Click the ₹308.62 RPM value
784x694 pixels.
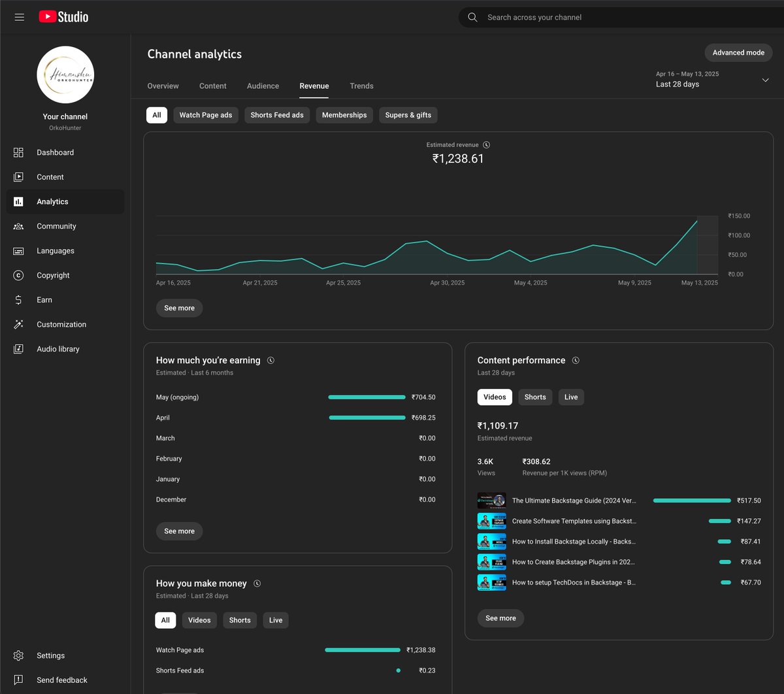[536, 461]
